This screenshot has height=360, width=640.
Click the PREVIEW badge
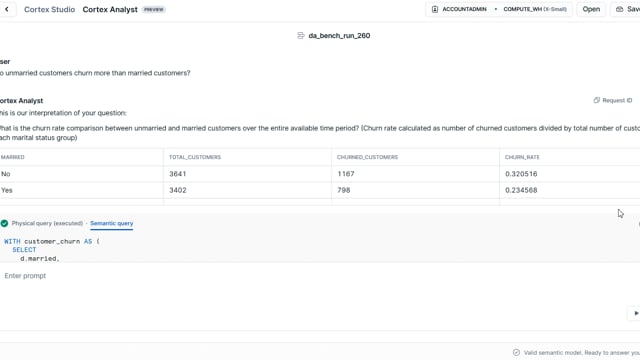[x=153, y=9]
